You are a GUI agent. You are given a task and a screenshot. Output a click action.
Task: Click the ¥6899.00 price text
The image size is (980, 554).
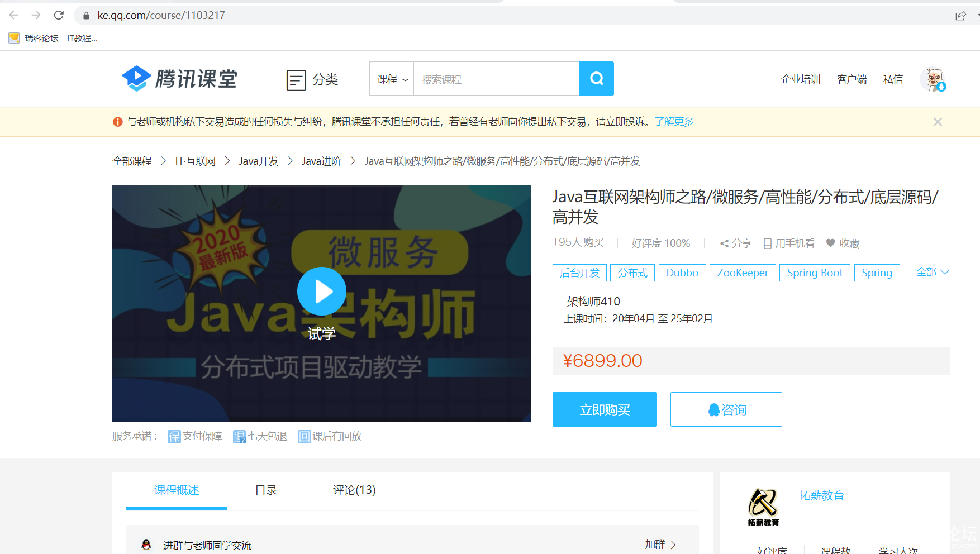602,361
